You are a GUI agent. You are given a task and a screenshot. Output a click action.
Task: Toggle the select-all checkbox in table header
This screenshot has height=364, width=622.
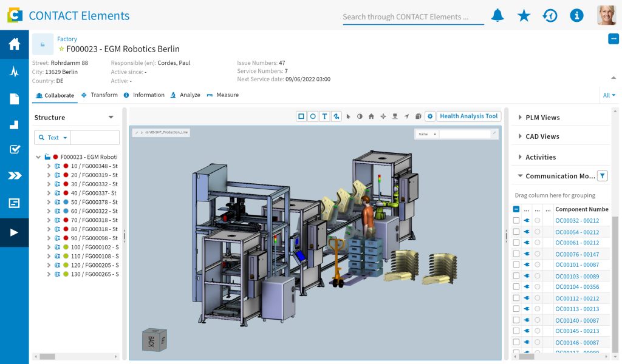coord(516,209)
